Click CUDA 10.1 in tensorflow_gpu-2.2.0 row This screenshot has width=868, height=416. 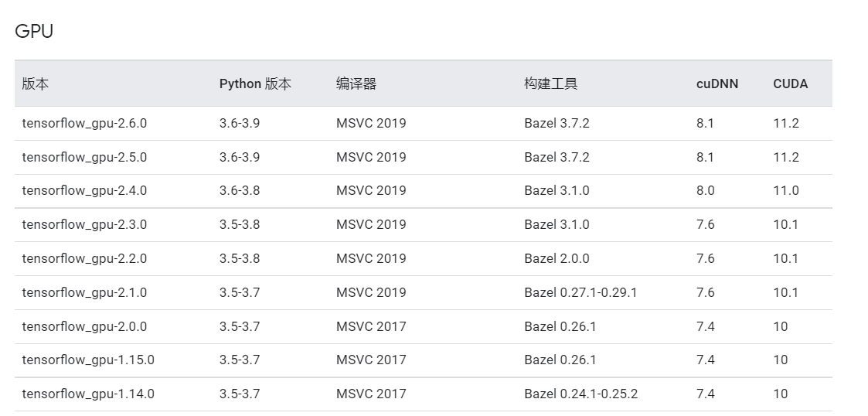click(786, 259)
